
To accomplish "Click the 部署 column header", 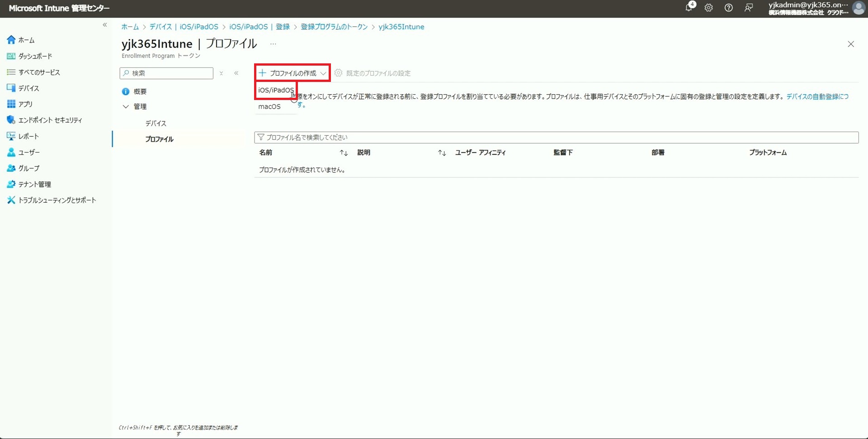I will click(x=658, y=153).
